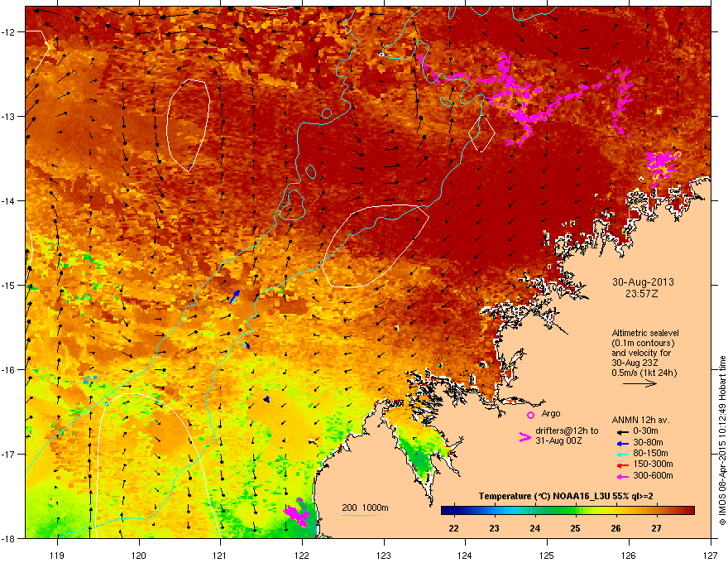728x563 pixels.
Task: Click the 'Argo' legend label
Action: 551,413
